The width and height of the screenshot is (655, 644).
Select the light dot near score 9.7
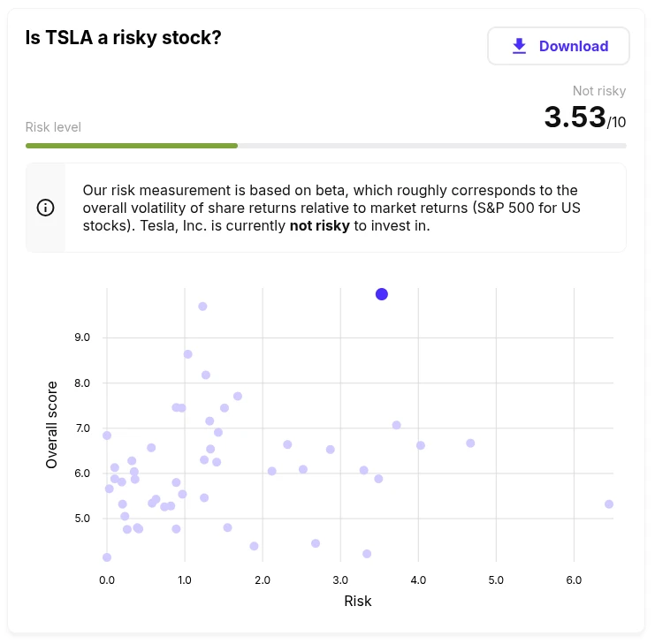[x=202, y=307]
